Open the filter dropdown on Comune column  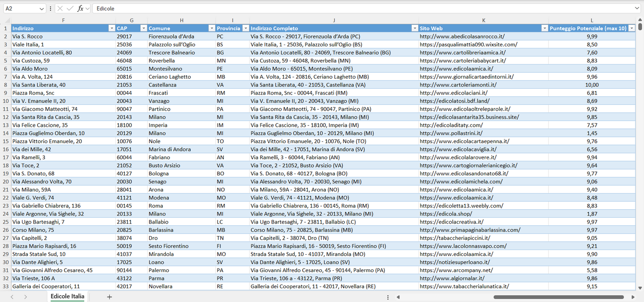click(212, 28)
